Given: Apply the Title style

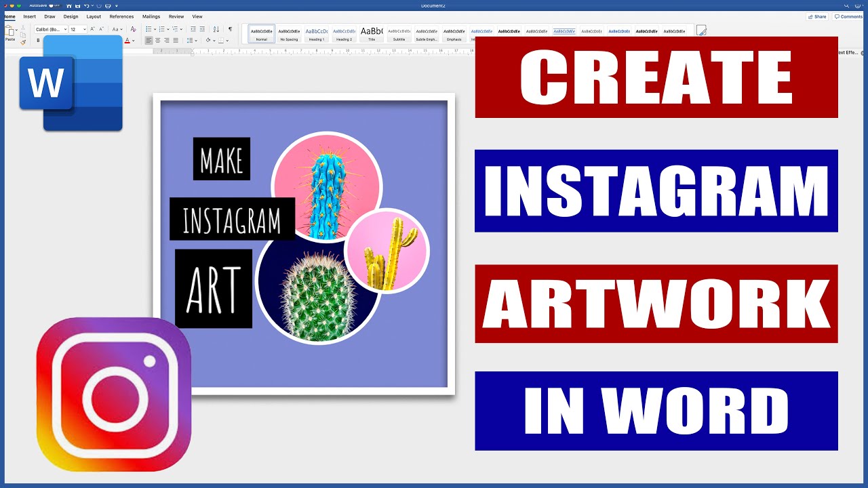Looking at the screenshot, I should pos(372,34).
